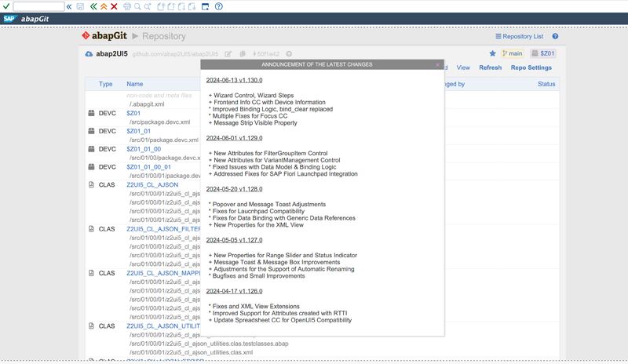Open the Z2UI5_CL_AJSON_UTILIT class link
Viewport: 628px width, 364px height.
tap(163, 326)
